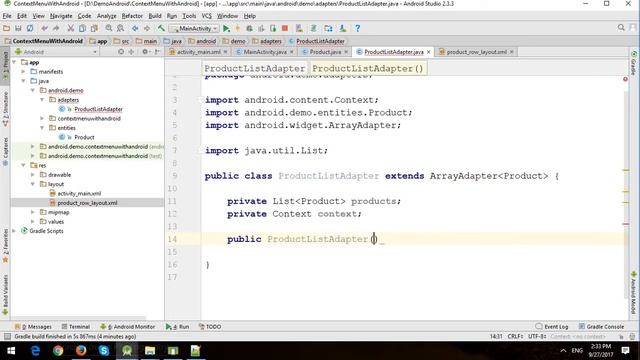Expand the manifests folder

point(24,72)
